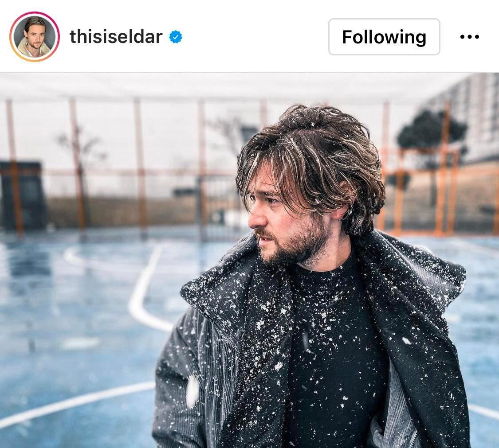Click the Following button
Viewport: 499px width, 448px height.
point(384,37)
